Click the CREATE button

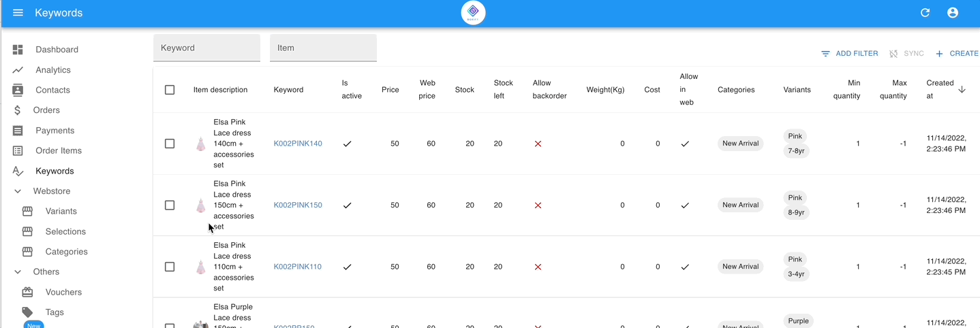[957, 54]
